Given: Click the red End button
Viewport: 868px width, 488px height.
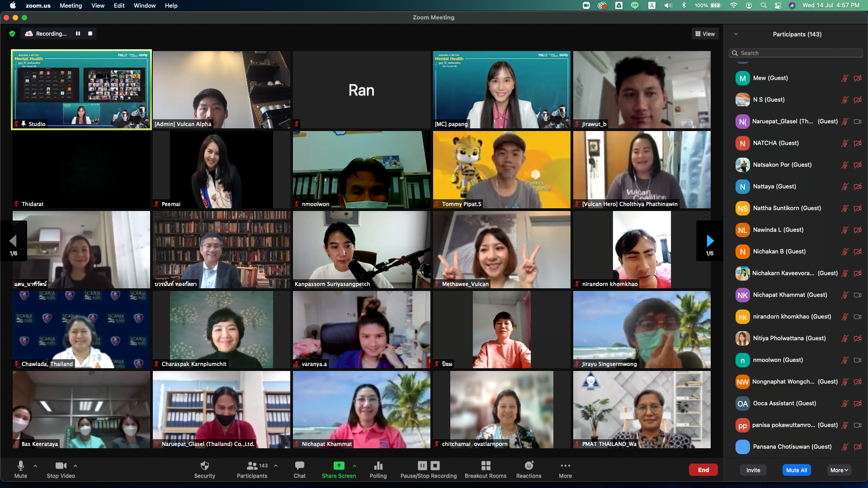Looking at the screenshot, I should tap(703, 470).
